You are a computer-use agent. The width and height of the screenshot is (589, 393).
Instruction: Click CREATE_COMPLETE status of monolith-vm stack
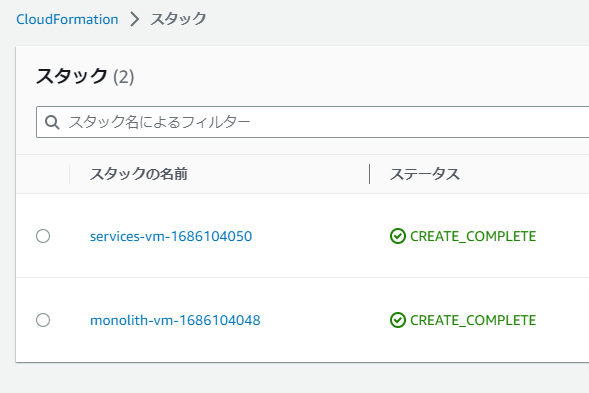pyautogui.click(x=473, y=320)
